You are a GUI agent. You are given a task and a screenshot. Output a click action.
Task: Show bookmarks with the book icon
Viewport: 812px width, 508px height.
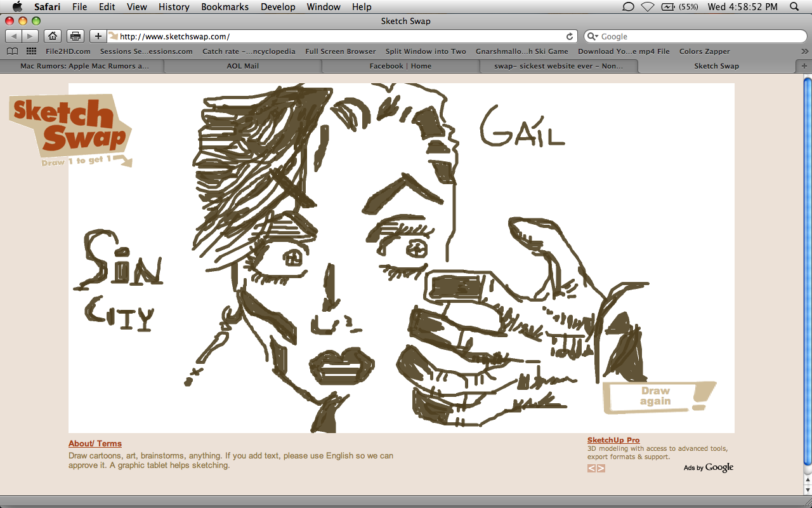(x=12, y=51)
